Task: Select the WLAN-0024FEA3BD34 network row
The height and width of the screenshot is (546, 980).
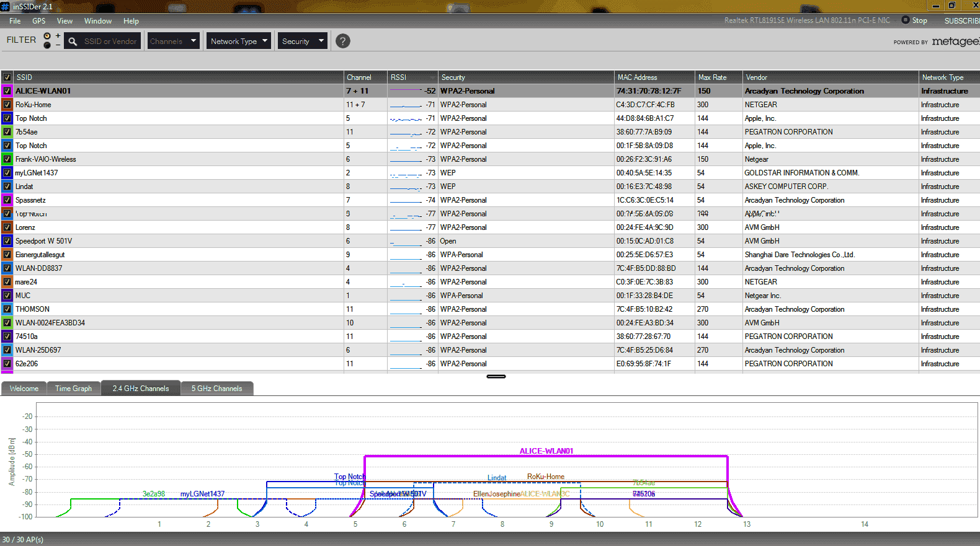Action: [x=490, y=323]
